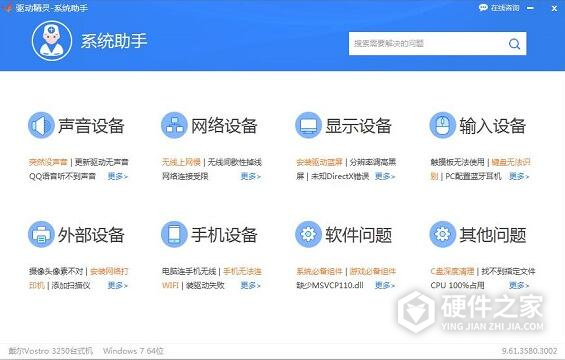565x360 pixels.
Task: Open 更多 link under 其他问题
Action: click(519, 286)
